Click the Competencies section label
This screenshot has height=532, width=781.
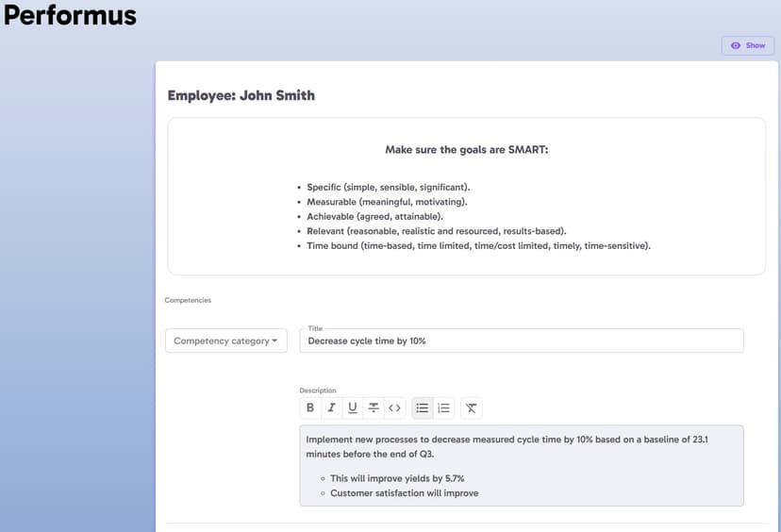click(x=188, y=300)
